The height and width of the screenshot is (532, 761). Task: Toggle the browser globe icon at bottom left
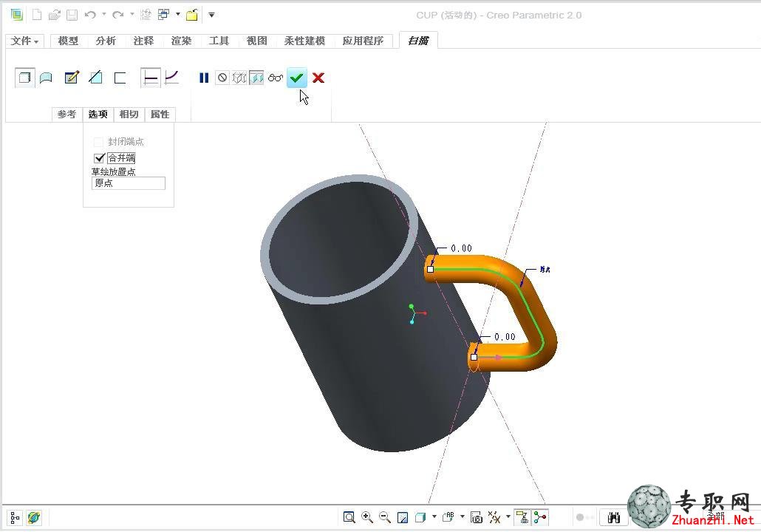[x=34, y=518]
